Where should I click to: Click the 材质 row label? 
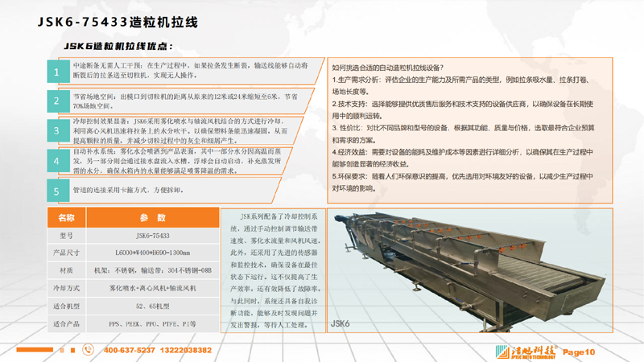[66, 270]
